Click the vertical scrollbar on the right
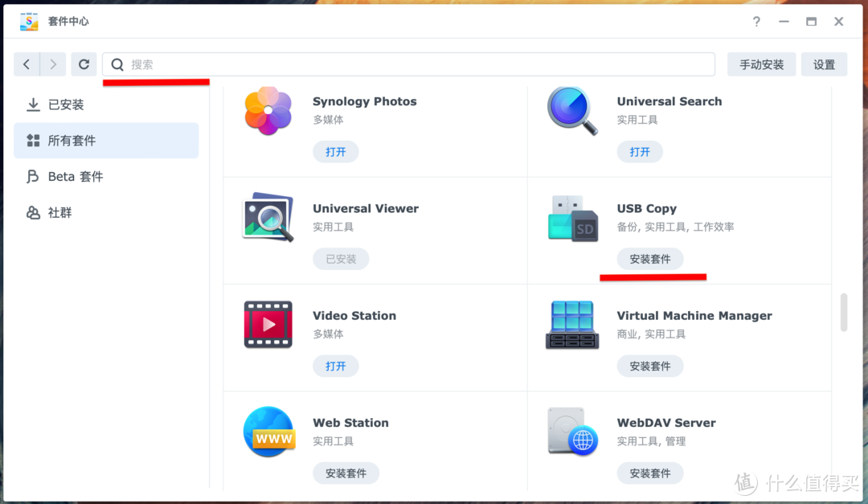The height and width of the screenshot is (504, 868). 845,313
